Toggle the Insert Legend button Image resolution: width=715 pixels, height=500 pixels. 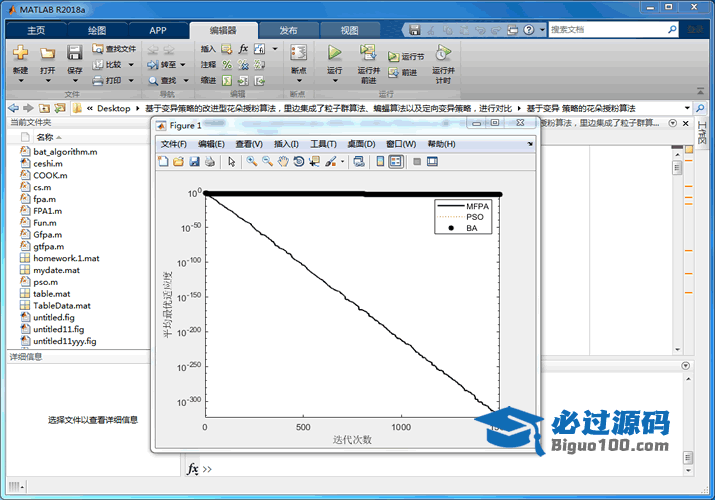click(396, 161)
